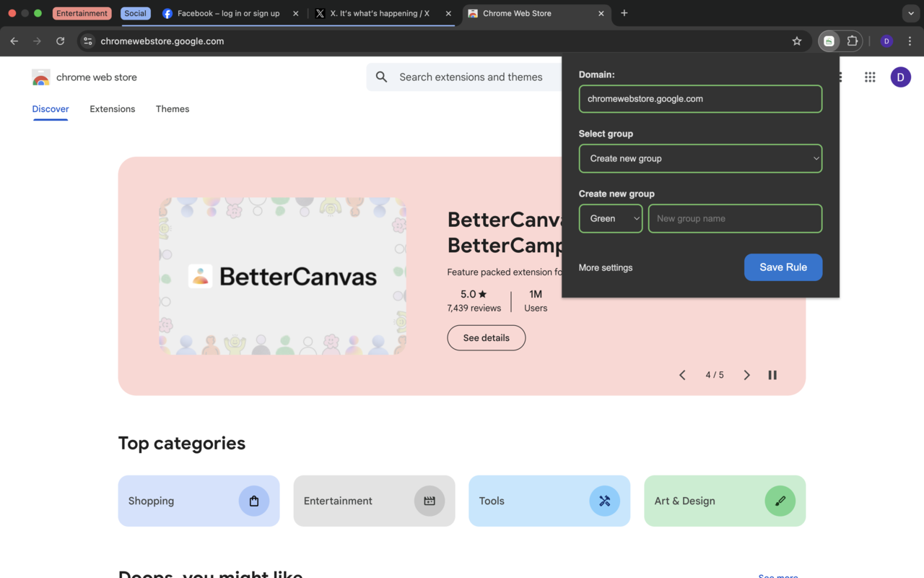This screenshot has height=578, width=924.
Task: Open the Entertainment category card
Action: (374, 501)
